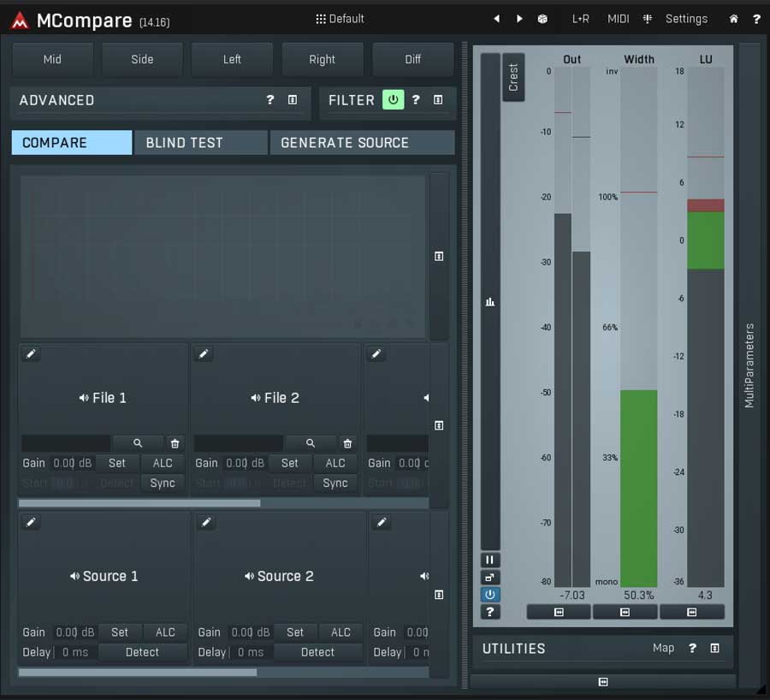Open help for FILTER section

click(416, 100)
